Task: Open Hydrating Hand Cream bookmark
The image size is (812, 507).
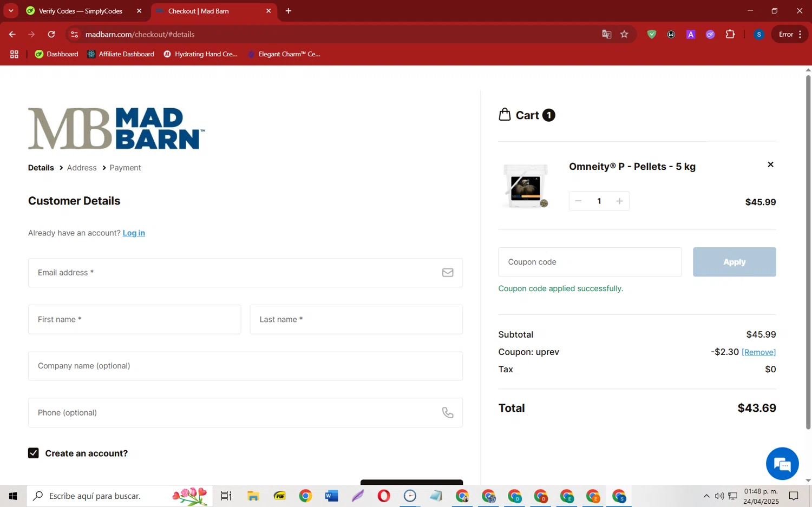Action: click(x=200, y=54)
